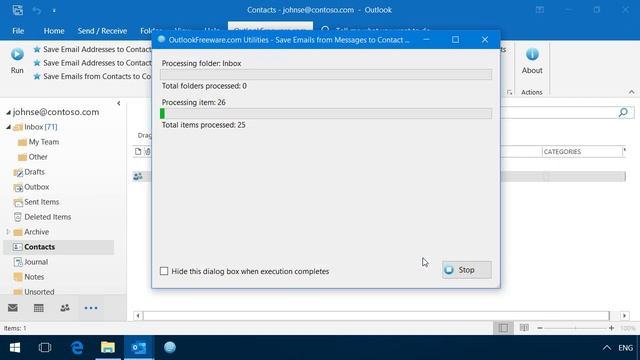
Task: Open ribbon display options icon in title bar
Action: tap(540, 10)
